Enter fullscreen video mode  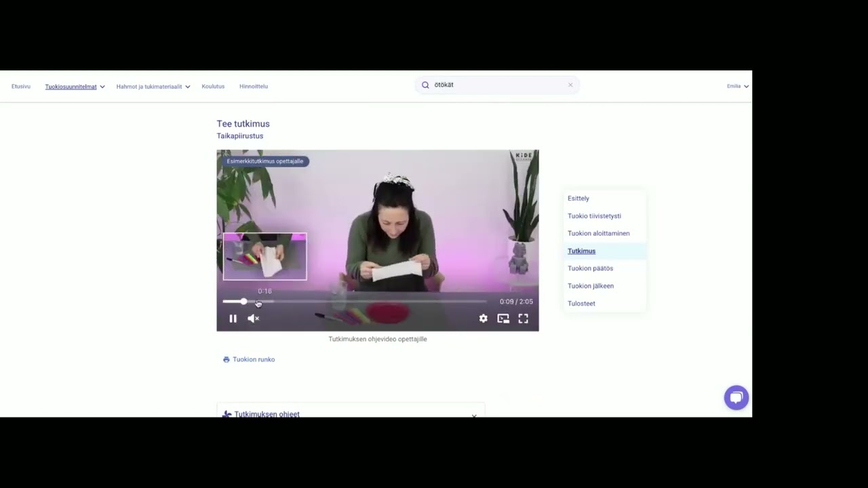(523, 319)
